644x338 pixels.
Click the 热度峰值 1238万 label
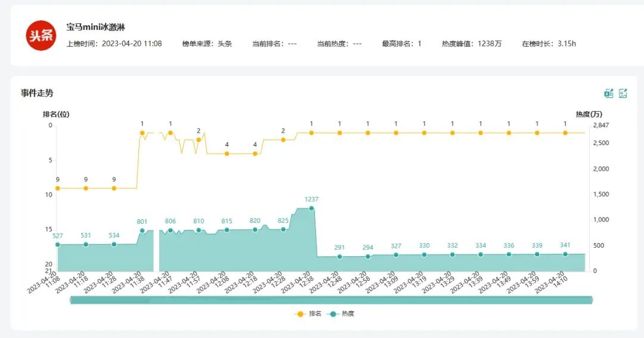click(472, 44)
